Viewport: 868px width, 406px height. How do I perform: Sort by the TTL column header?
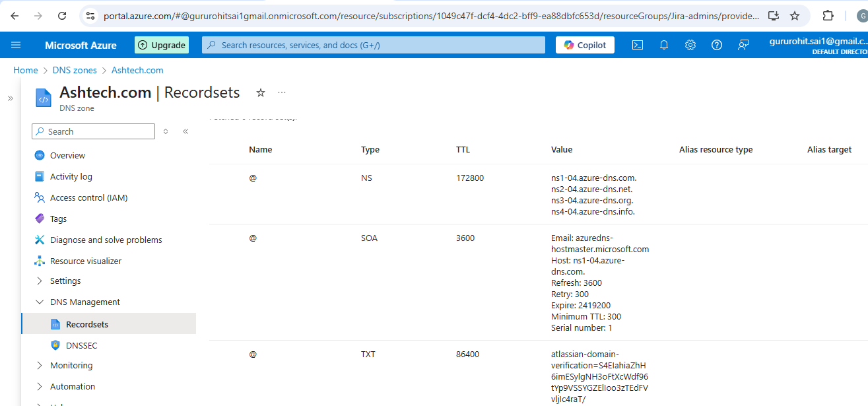tap(463, 150)
